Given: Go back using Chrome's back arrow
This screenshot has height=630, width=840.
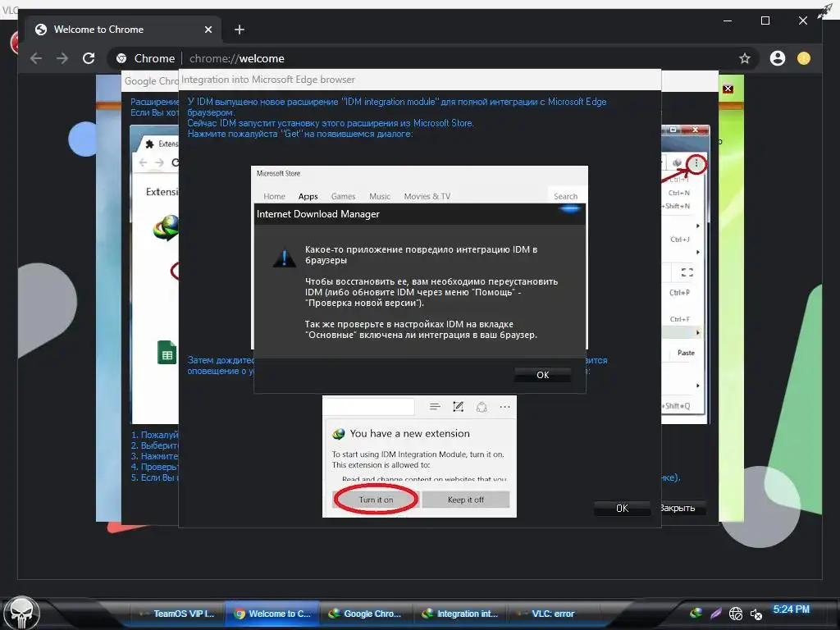Looking at the screenshot, I should 36,58.
